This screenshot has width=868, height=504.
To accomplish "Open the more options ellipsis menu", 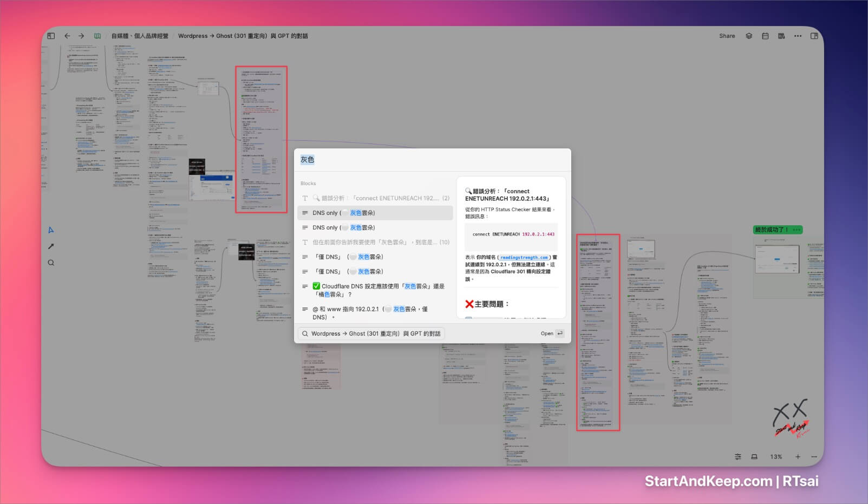I will pyautogui.click(x=798, y=36).
